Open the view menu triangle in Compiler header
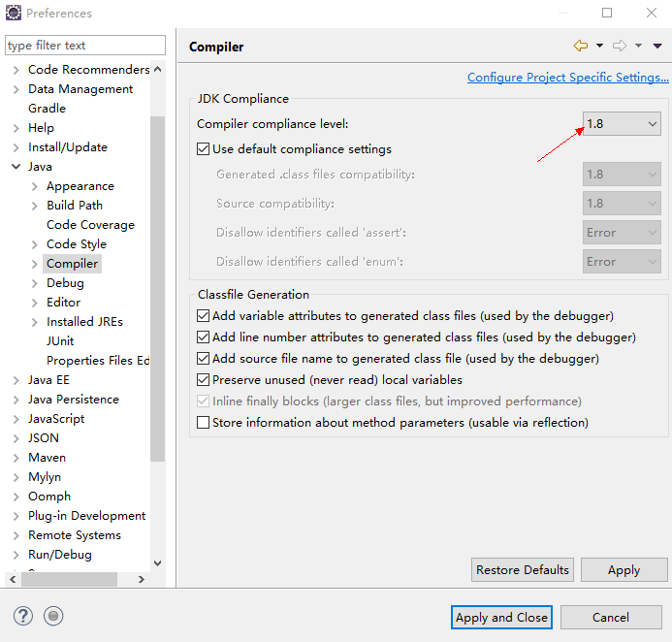672x642 pixels. [x=657, y=46]
